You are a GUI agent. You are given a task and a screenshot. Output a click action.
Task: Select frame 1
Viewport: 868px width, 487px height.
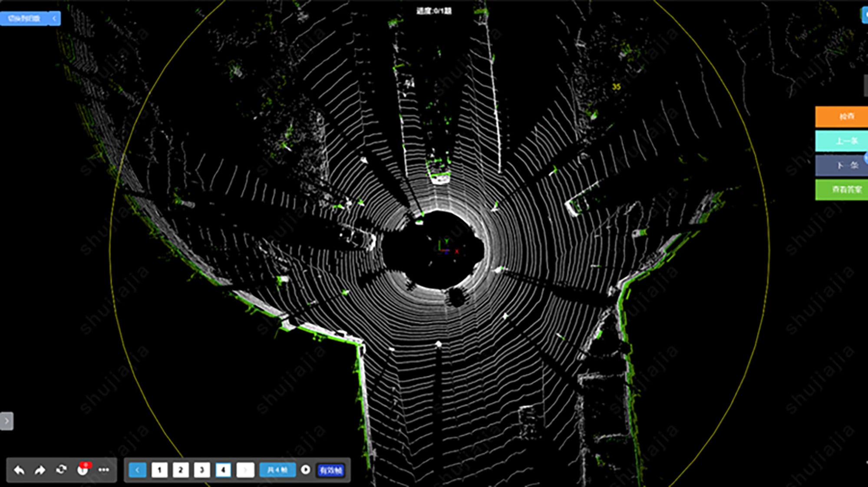159,470
